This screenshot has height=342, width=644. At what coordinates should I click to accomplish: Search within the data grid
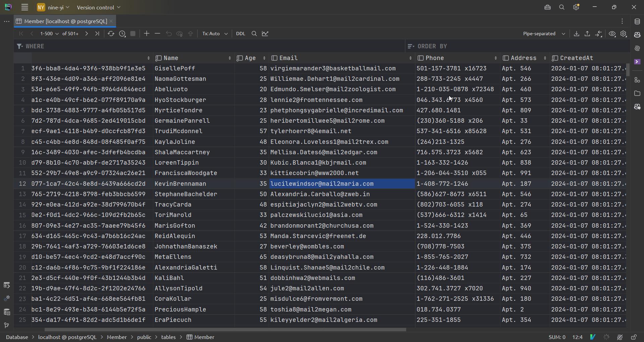click(x=254, y=34)
